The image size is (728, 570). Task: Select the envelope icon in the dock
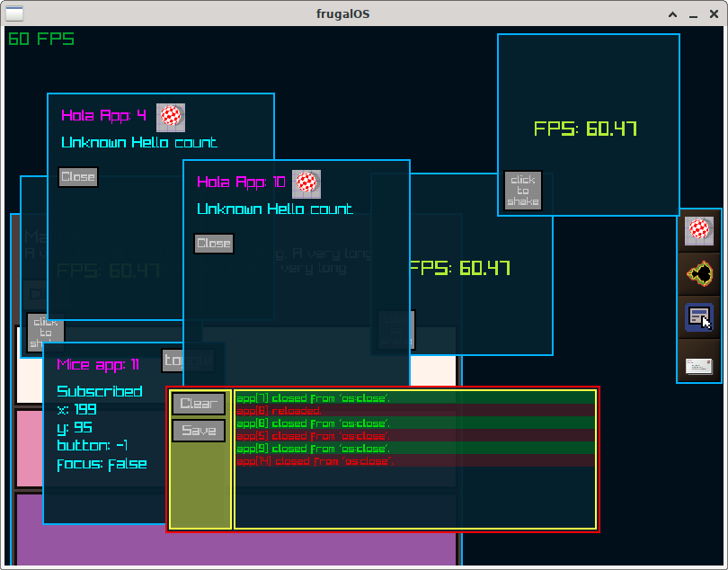(699, 365)
